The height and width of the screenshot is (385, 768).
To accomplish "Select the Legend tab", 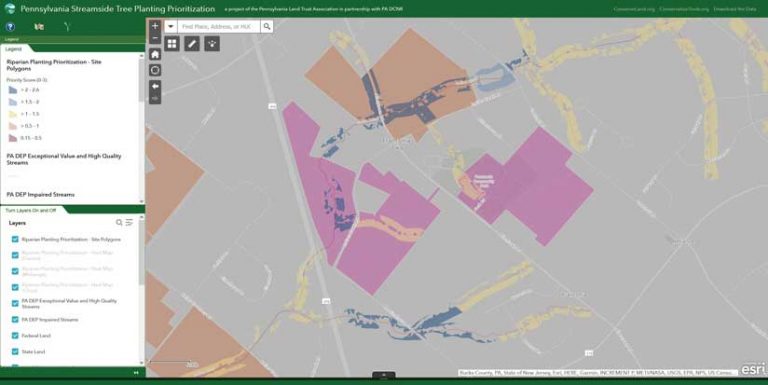I will coord(14,49).
